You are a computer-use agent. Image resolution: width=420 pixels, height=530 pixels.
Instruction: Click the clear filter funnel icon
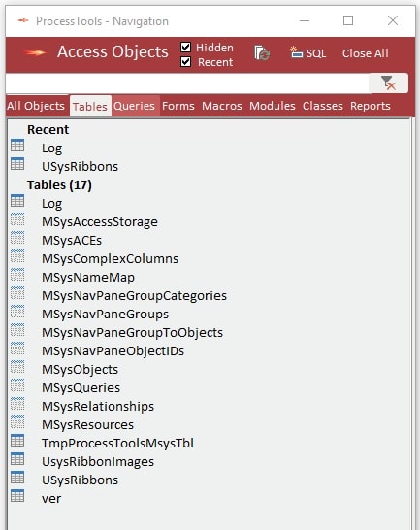point(388,83)
